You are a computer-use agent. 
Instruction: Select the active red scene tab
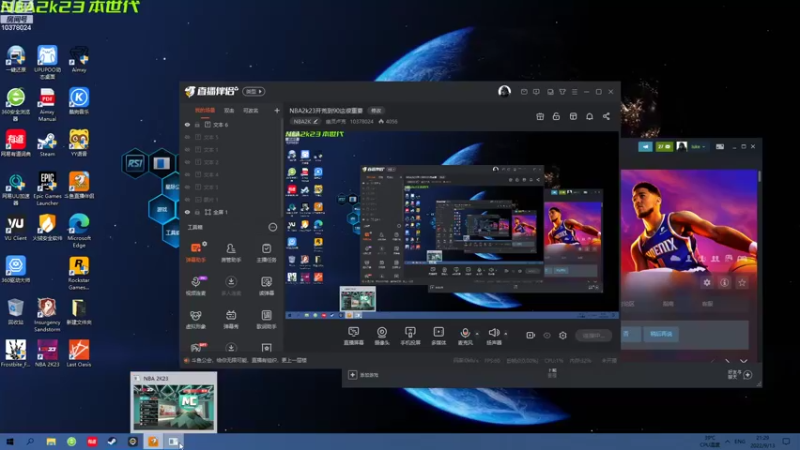[x=205, y=111]
